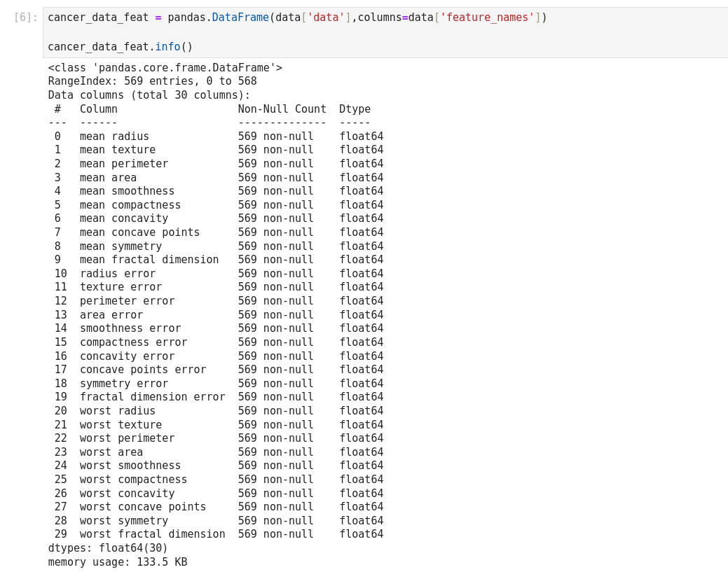Click the 'mean concave points' column name
The image size is (728, 572).
click(x=139, y=232)
